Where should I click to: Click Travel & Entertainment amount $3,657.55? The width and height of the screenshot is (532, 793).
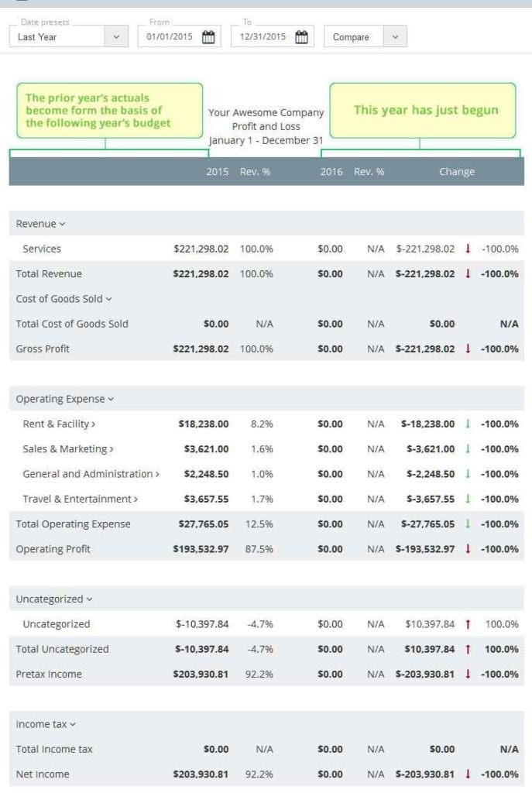click(x=206, y=499)
